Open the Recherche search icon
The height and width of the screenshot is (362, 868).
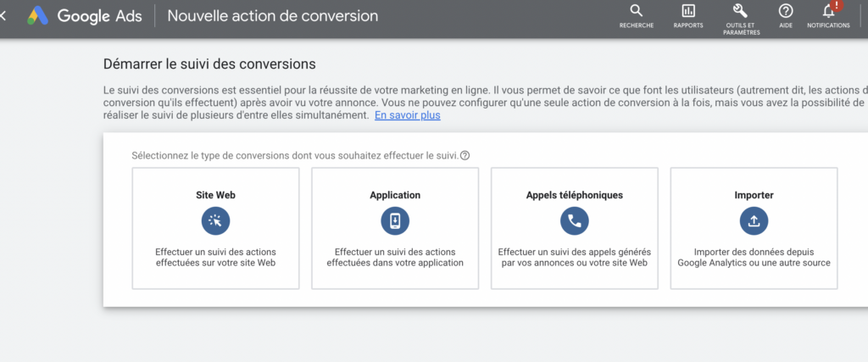click(x=637, y=11)
